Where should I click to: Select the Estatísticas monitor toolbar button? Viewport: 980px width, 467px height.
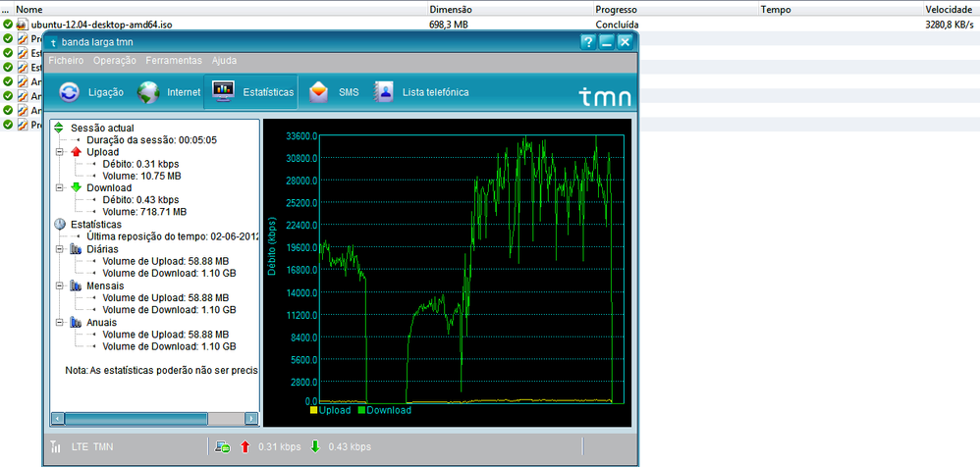251,92
